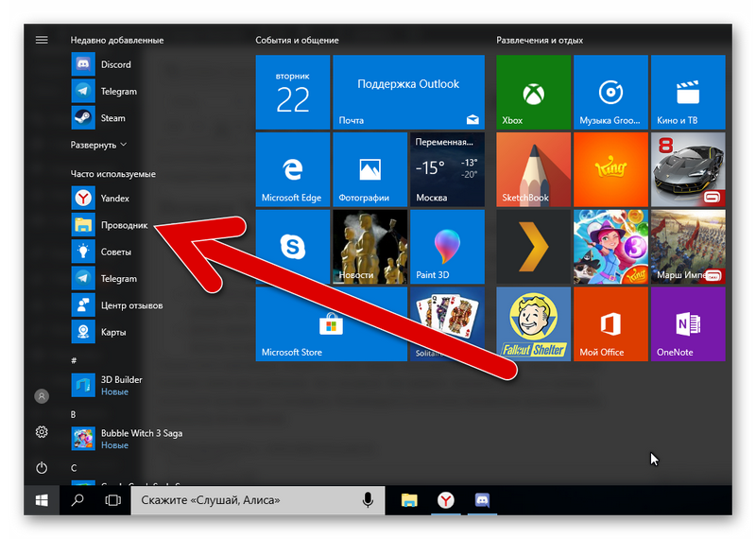Click the Недавно добавленные section heading
The height and width of the screenshot is (539, 756).
pyautogui.click(x=117, y=40)
